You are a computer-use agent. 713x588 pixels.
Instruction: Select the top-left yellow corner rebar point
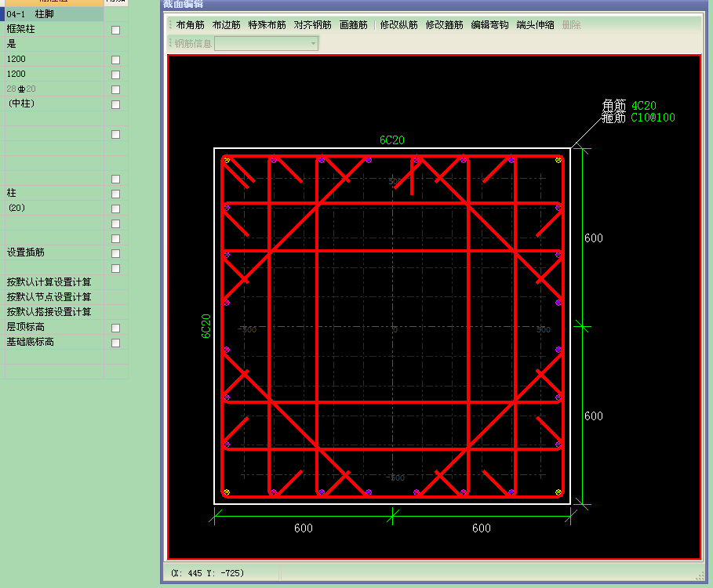click(227, 161)
